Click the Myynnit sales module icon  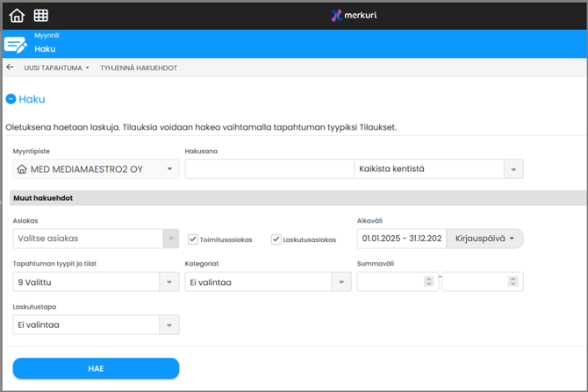tap(15, 44)
